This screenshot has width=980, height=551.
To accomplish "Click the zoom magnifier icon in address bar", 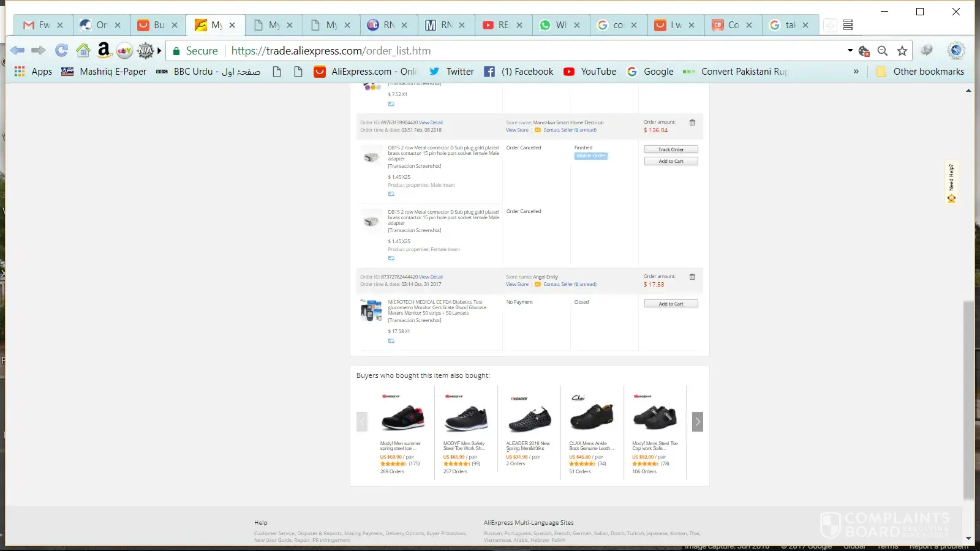I will pyautogui.click(x=883, y=51).
